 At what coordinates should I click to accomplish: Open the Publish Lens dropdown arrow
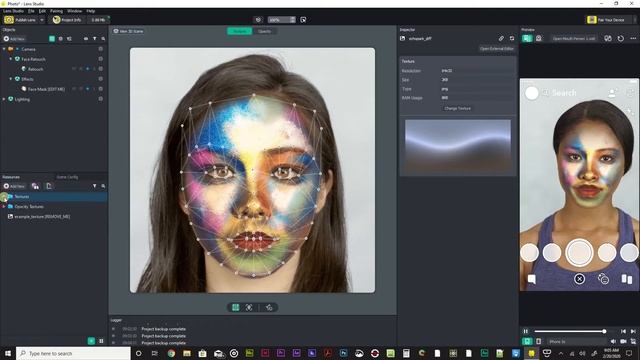pyautogui.click(x=42, y=20)
